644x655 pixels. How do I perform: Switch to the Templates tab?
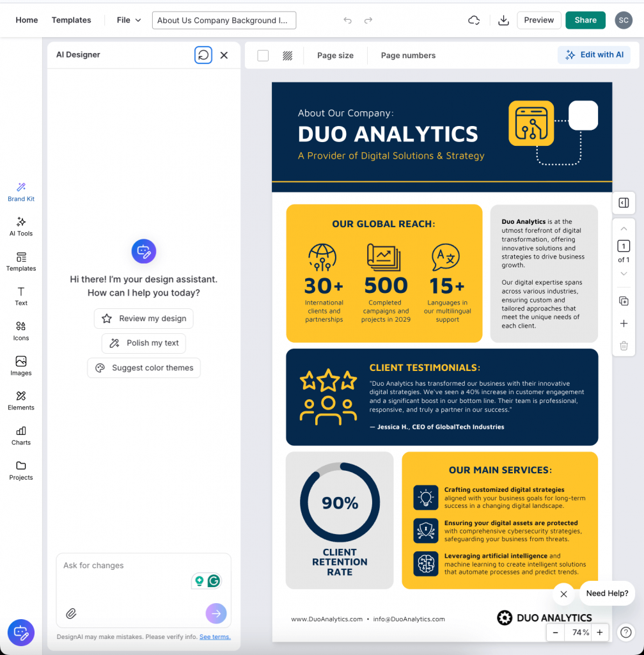pyautogui.click(x=71, y=20)
